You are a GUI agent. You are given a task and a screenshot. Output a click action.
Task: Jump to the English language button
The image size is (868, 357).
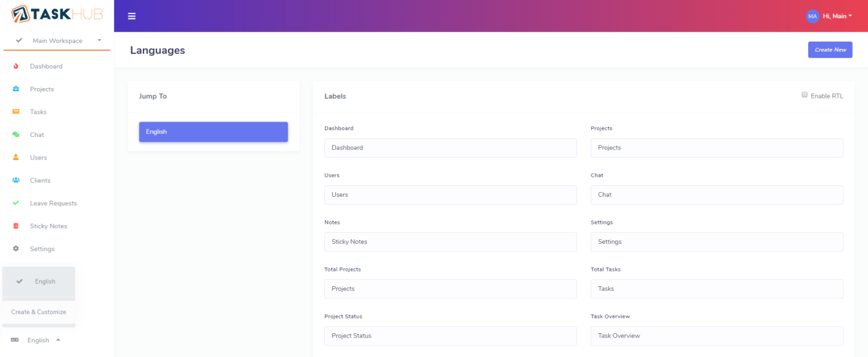pos(213,132)
